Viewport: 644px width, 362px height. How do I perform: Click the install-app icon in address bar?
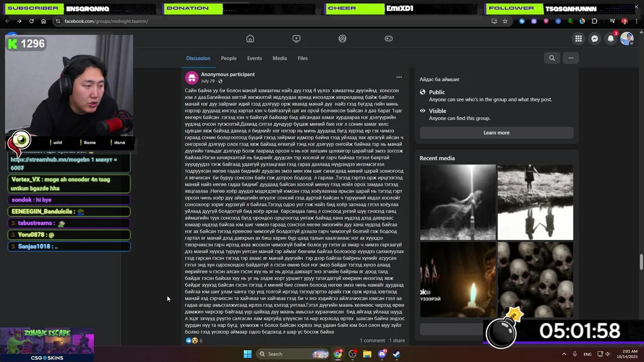[494, 21]
